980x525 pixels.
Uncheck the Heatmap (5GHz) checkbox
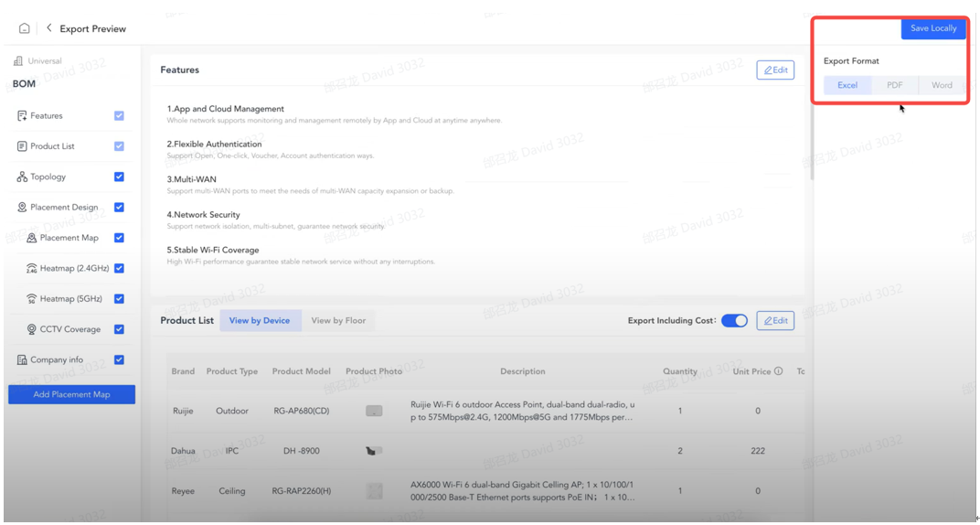click(119, 299)
